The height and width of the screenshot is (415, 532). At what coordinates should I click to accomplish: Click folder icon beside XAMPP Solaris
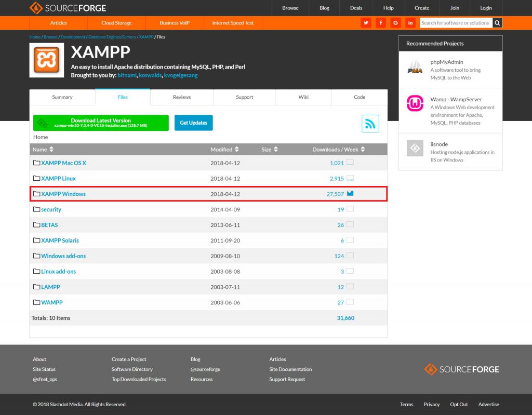pyautogui.click(x=37, y=240)
